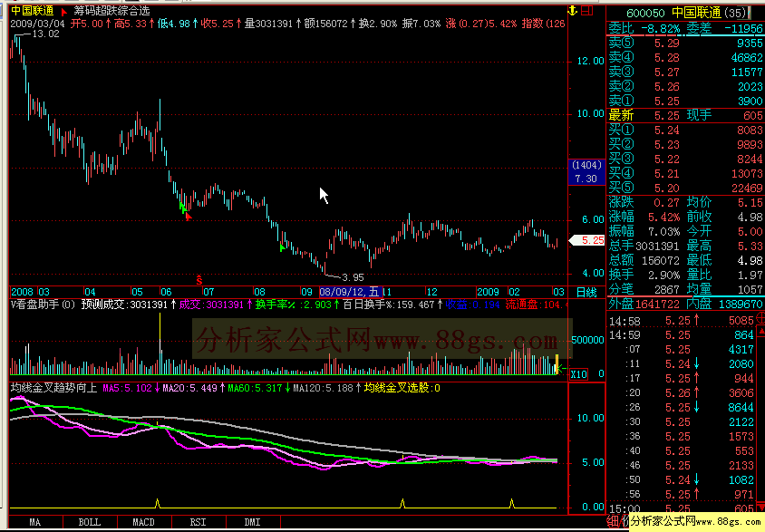765x532 pixels.
Task: Click the 委差 -11956 value
Action: pos(743,29)
